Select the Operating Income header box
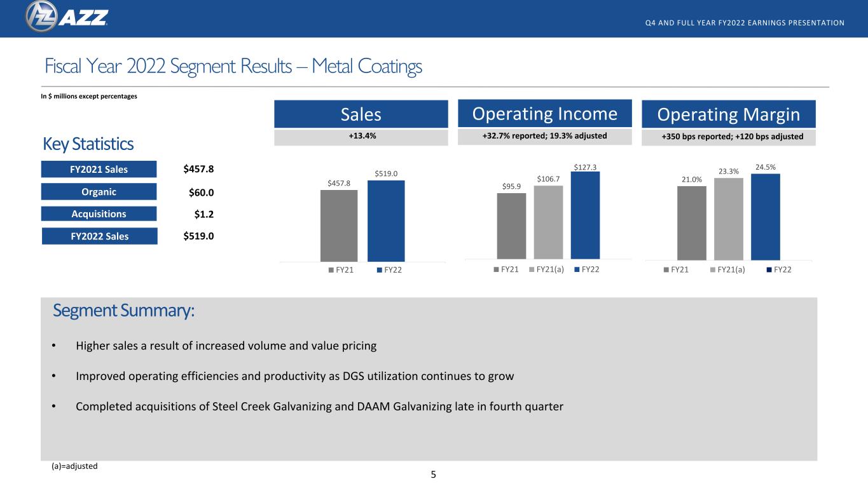The width and height of the screenshot is (868, 488). tap(545, 114)
